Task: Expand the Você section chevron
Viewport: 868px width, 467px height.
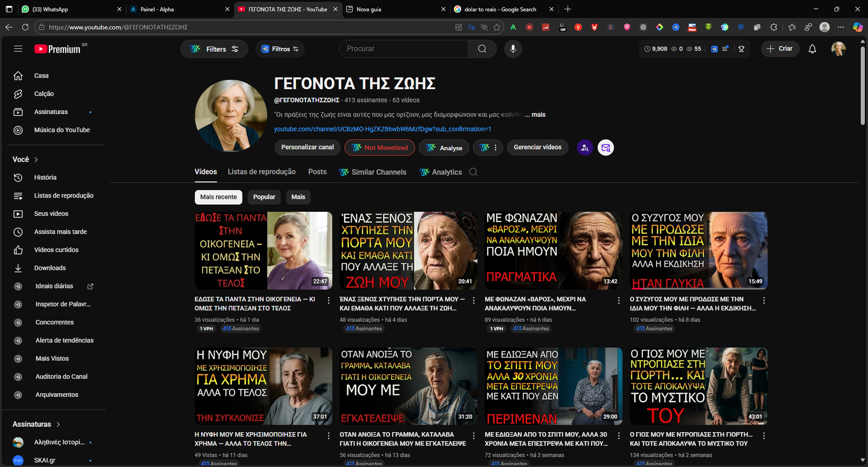Action: pyautogui.click(x=36, y=160)
